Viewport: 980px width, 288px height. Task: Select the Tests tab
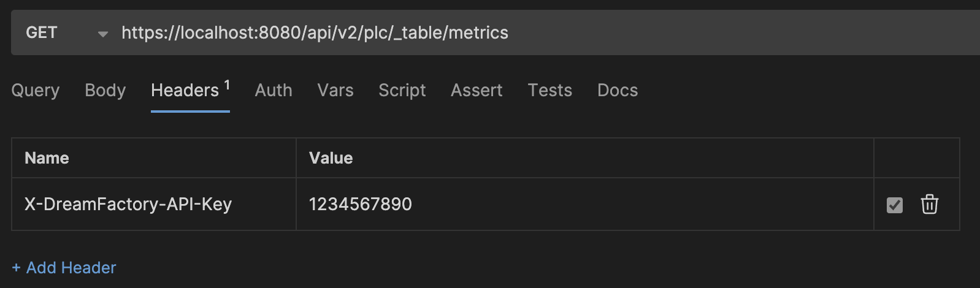pyautogui.click(x=550, y=90)
